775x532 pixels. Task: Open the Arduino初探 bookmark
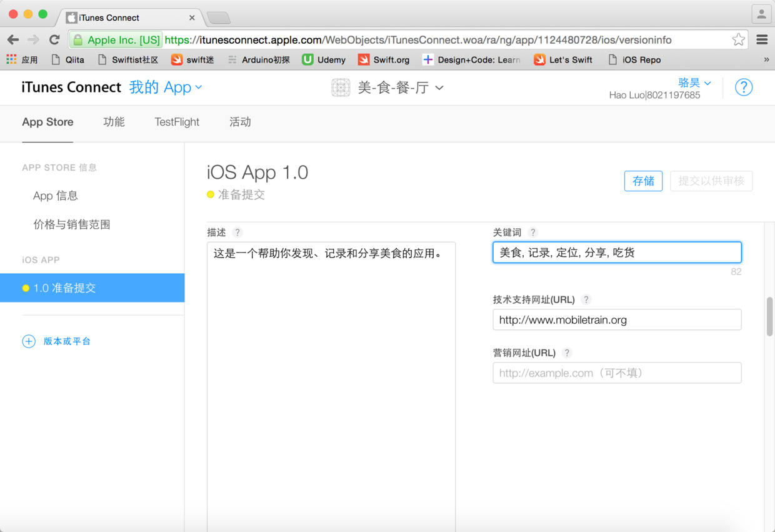pos(259,60)
